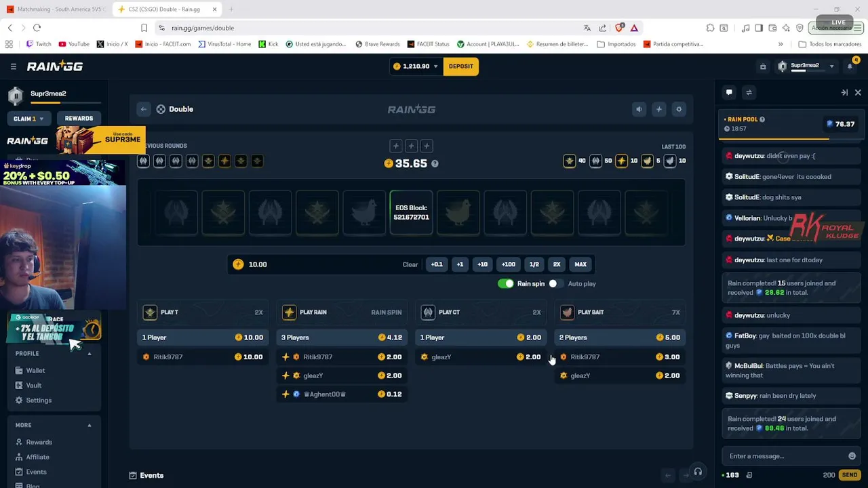
Task: Close the chat panel with X
Action: (x=858, y=92)
